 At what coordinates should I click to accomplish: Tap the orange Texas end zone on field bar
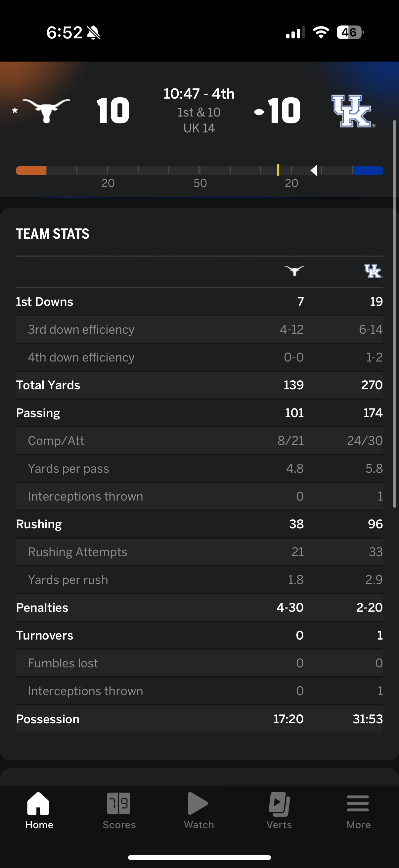click(31, 170)
